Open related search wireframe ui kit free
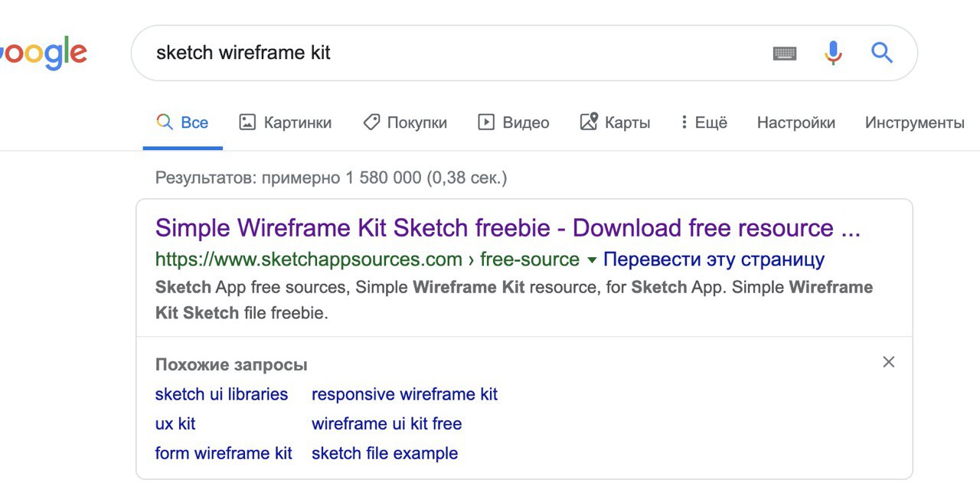The height and width of the screenshot is (496, 980). (x=387, y=423)
